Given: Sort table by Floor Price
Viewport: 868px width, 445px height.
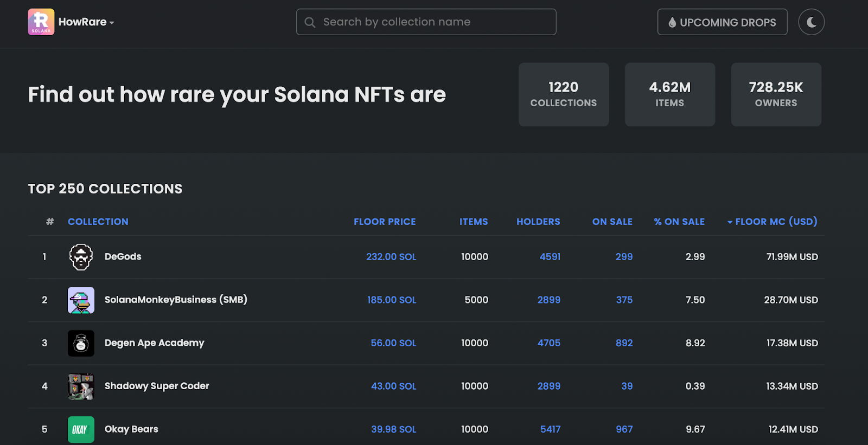Looking at the screenshot, I should tap(385, 222).
